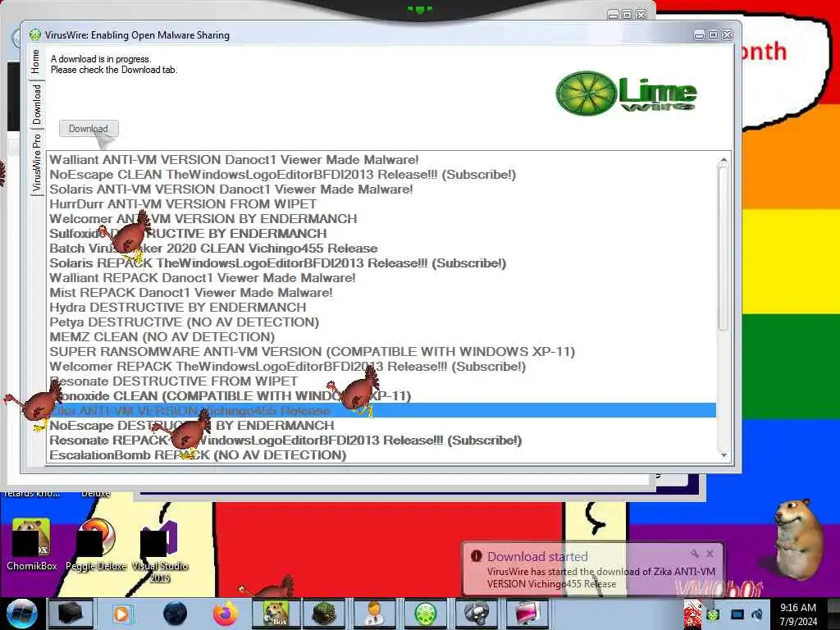840x630 pixels.
Task: Click the red card tray icon
Action: [x=692, y=614]
